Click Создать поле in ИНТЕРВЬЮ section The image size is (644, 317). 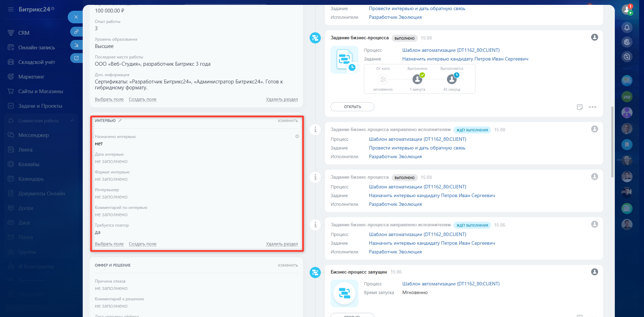[142, 244]
